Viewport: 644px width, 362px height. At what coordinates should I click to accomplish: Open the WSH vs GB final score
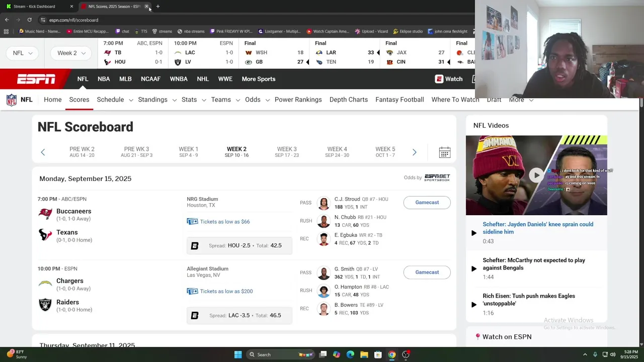click(x=274, y=53)
